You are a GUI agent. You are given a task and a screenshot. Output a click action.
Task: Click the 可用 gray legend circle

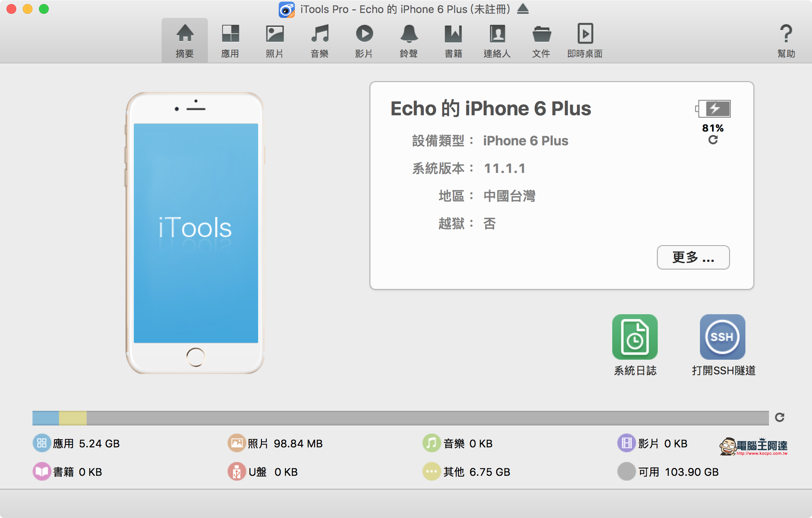pyautogui.click(x=626, y=471)
